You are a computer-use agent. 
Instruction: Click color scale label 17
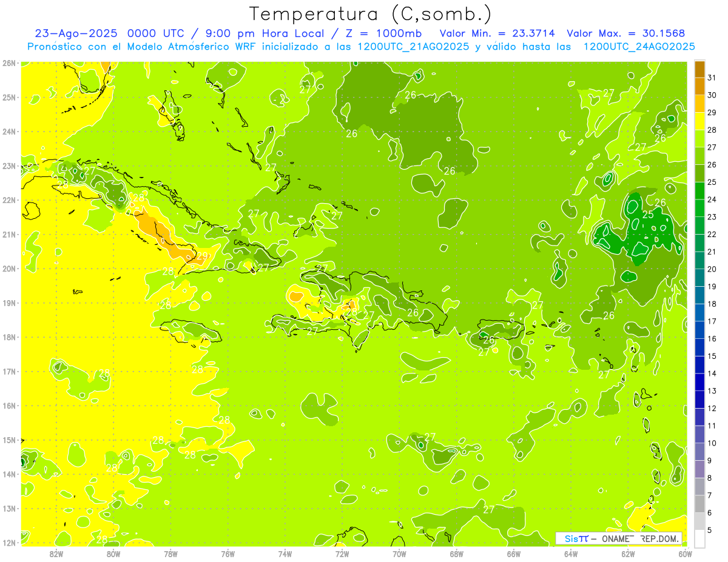(712, 321)
